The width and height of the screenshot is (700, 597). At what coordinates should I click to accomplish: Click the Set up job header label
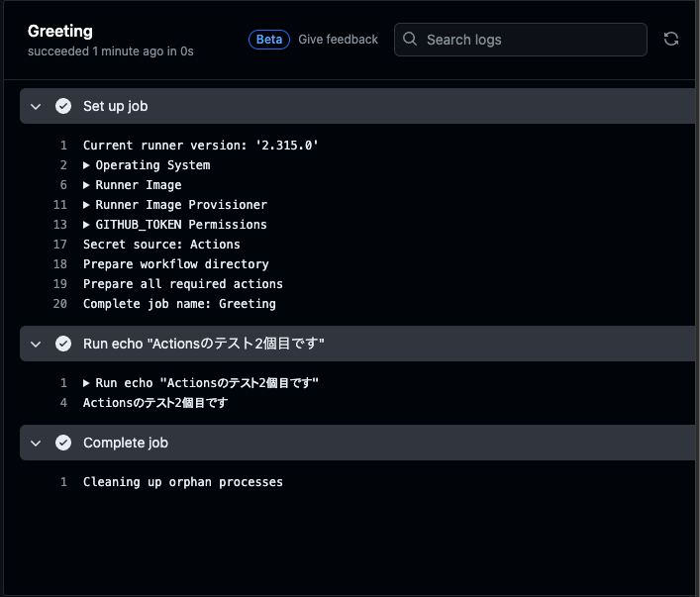click(116, 106)
